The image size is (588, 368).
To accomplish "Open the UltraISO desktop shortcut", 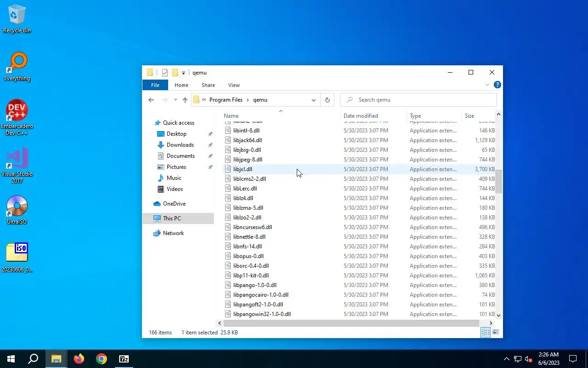I will click(x=17, y=210).
